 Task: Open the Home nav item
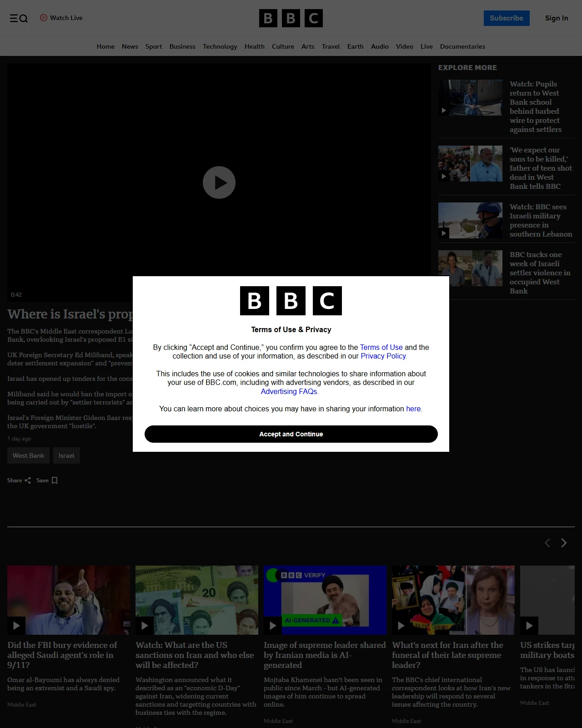click(x=105, y=46)
